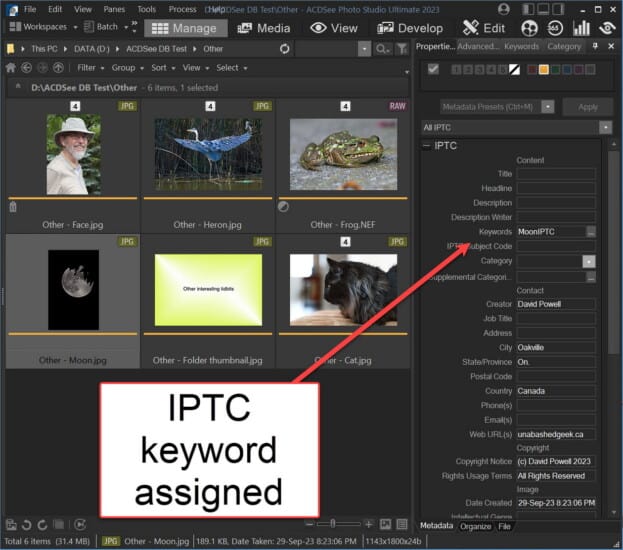This screenshot has width=623, height=550.
Task: Click the filter funnel icon
Action: pos(401,48)
